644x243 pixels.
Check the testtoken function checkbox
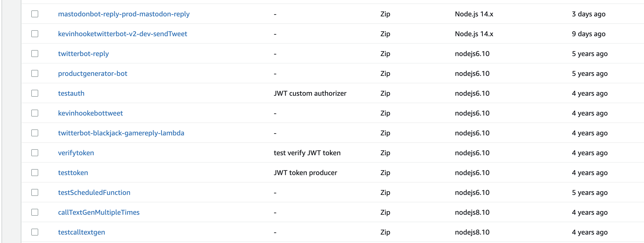pos(35,172)
